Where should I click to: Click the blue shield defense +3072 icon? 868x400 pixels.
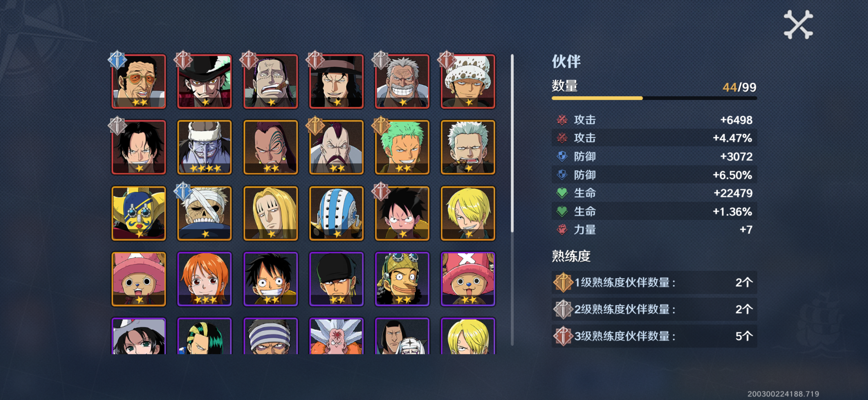tap(562, 156)
